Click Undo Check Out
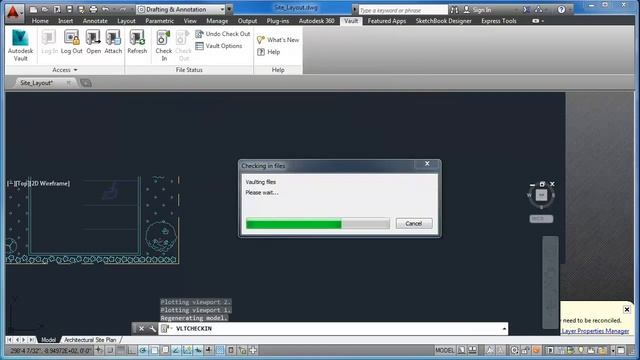640x360 pixels. click(223, 34)
